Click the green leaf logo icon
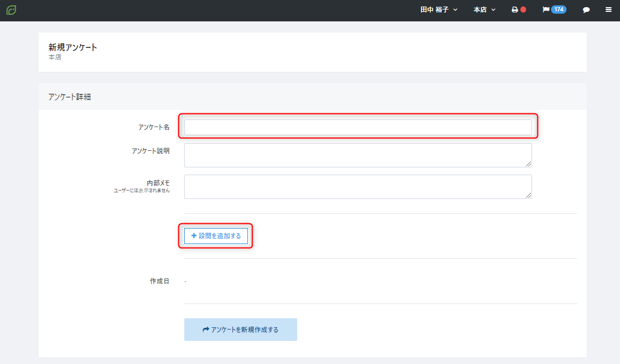The image size is (620, 364). pos(11,10)
